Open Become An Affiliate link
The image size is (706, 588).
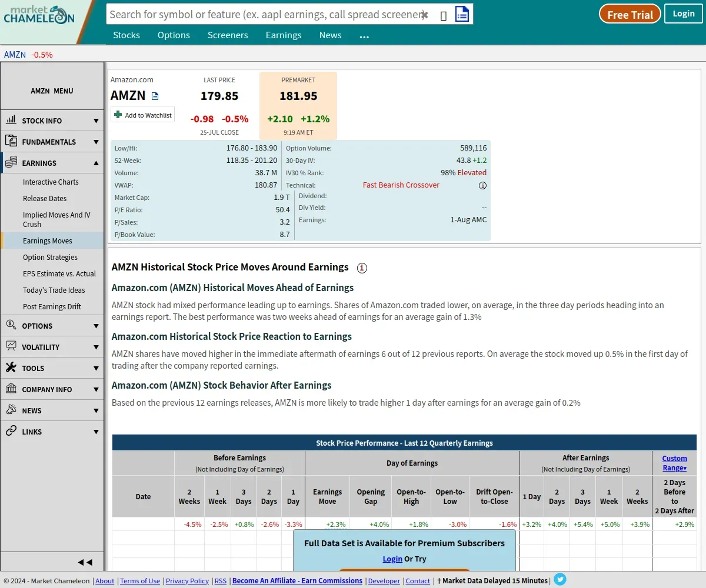(297, 581)
